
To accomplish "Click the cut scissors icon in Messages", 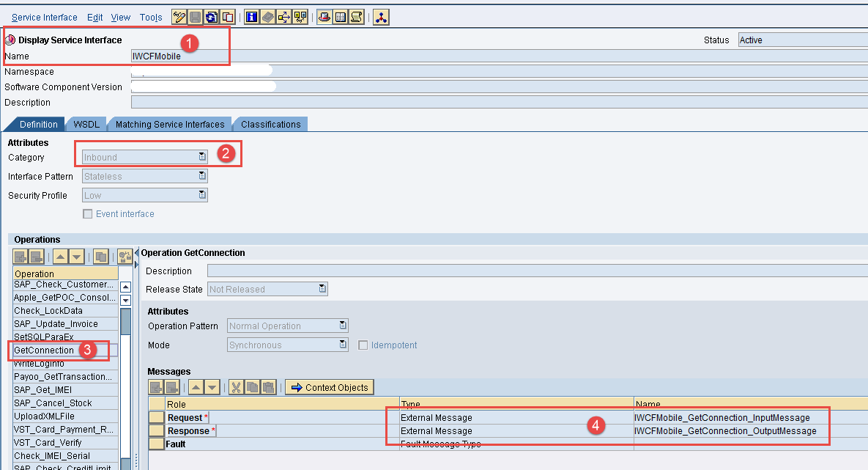I will tap(236, 387).
